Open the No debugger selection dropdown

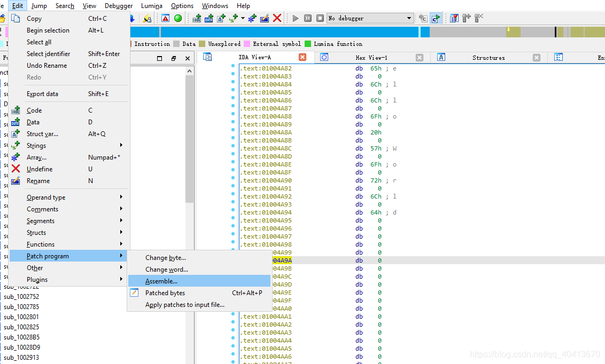tap(370, 18)
